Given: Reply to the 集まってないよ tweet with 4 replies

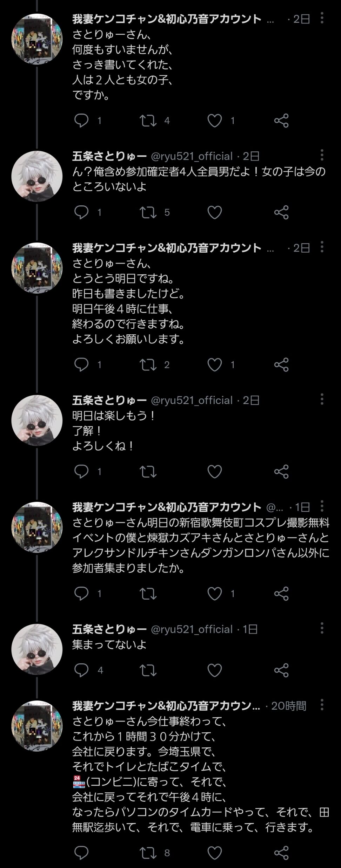Looking at the screenshot, I should click(x=81, y=670).
